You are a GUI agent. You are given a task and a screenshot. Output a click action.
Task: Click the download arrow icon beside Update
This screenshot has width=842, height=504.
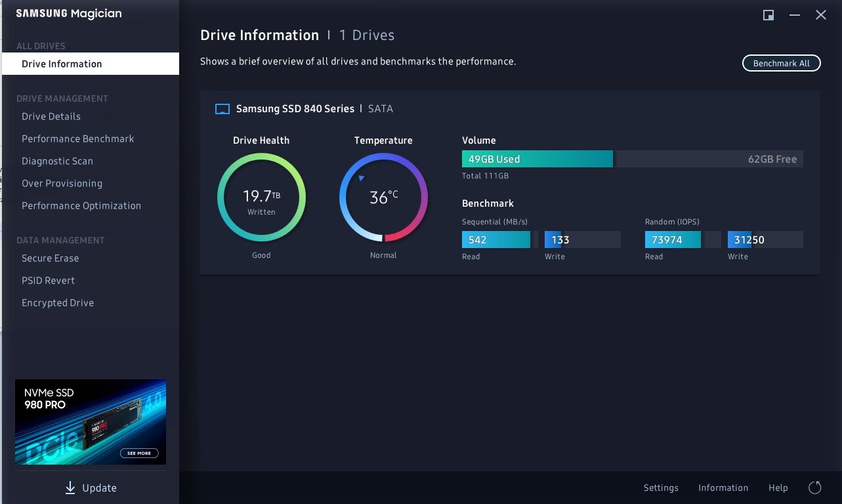[x=70, y=488]
